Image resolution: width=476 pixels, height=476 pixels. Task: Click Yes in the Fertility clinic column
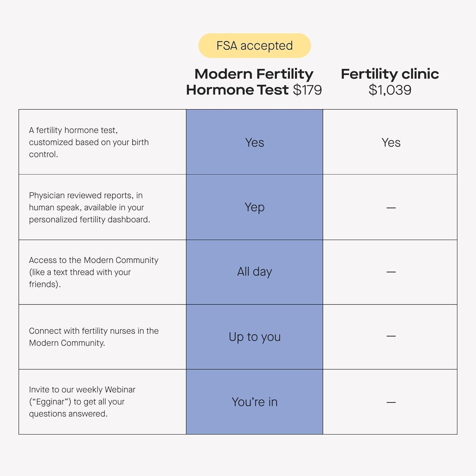coord(391,142)
